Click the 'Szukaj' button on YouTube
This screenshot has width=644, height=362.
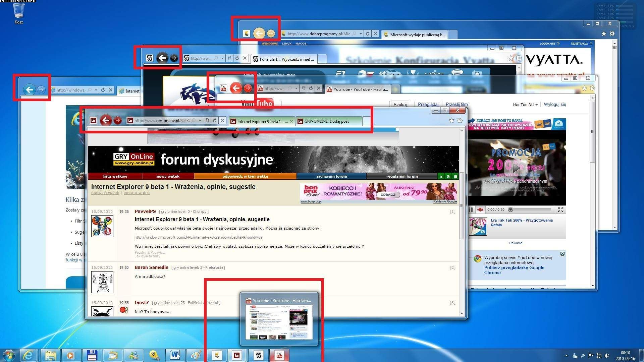point(400,105)
